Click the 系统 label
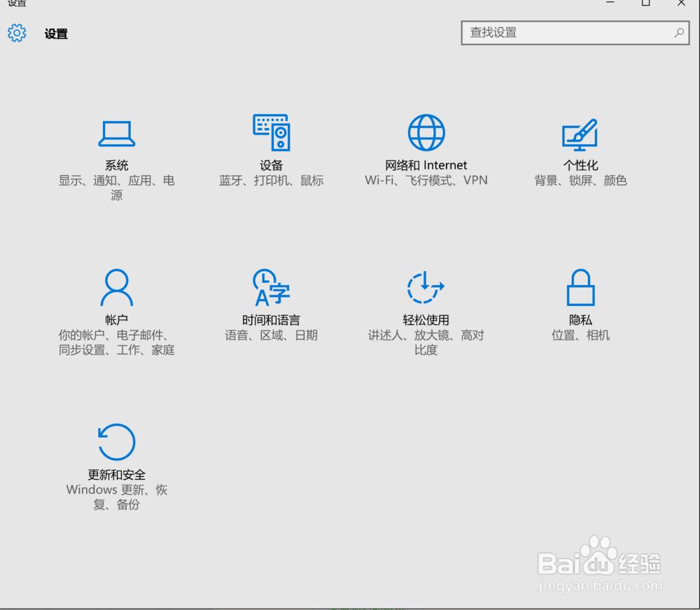Viewport: 700px width, 610px height. pyautogui.click(x=116, y=165)
